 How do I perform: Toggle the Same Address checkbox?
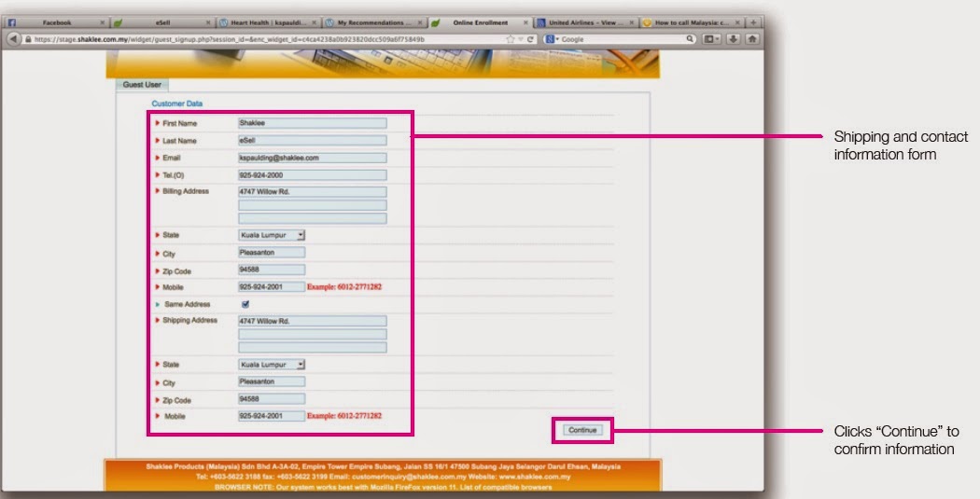tap(245, 304)
